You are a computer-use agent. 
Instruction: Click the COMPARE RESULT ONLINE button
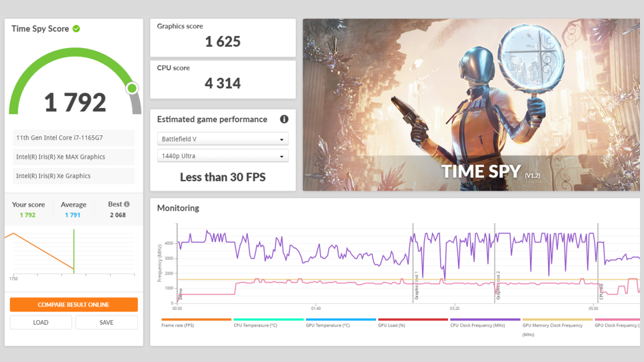click(x=74, y=305)
